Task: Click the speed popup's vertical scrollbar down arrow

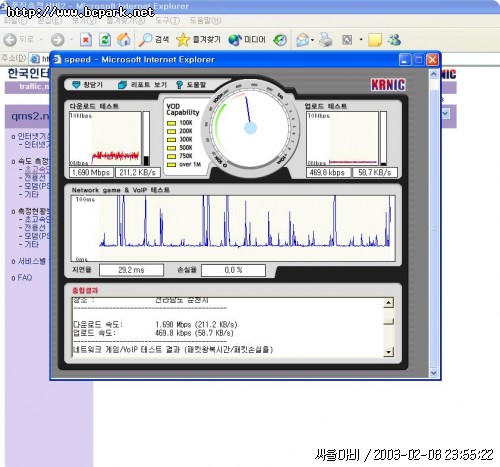Action: [434, 373]
